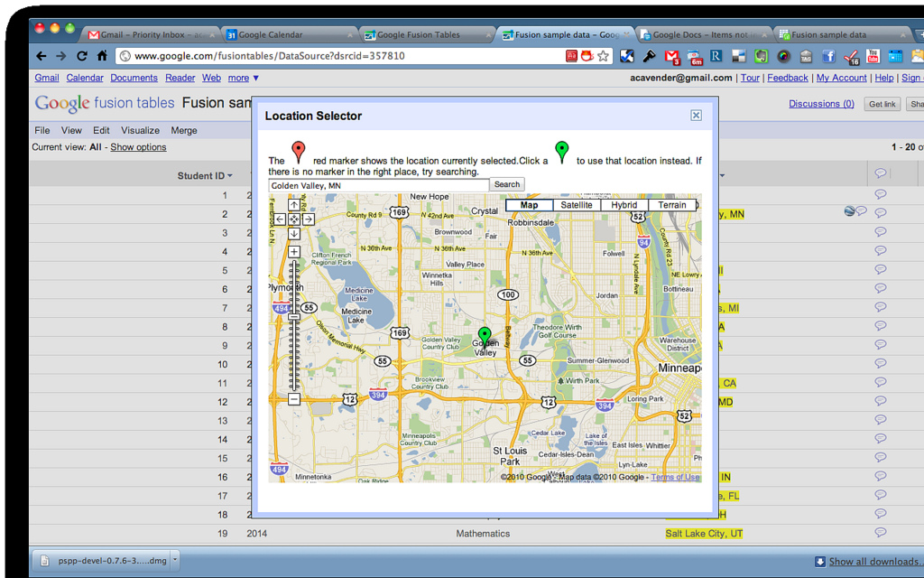Pan the map right with arrow
The height and width of the screenshot is (578, 924).
(309, 219)
